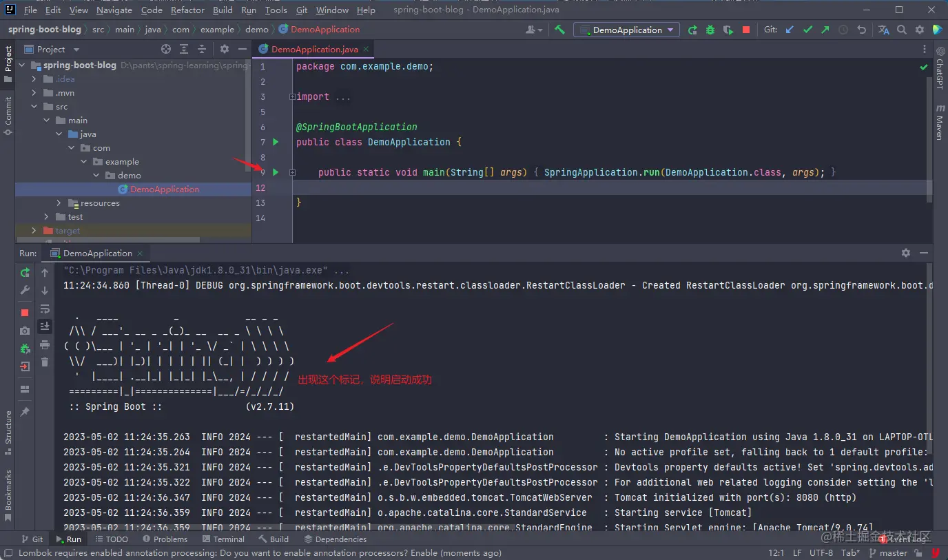Image resolution: width=948 pixels, height=560 pixels.
Task: Rerun the app in Run panel
Action: click(25, 273)
